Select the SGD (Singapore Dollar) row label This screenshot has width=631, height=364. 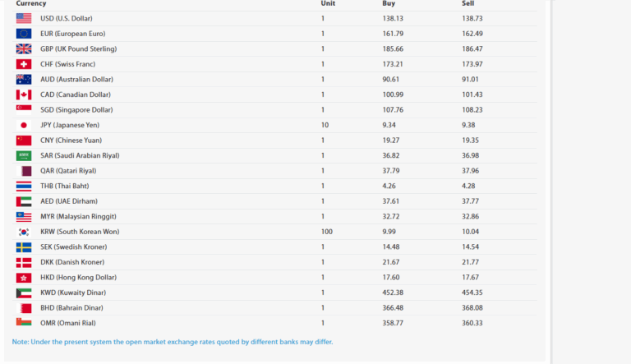(x=76, y=110)
